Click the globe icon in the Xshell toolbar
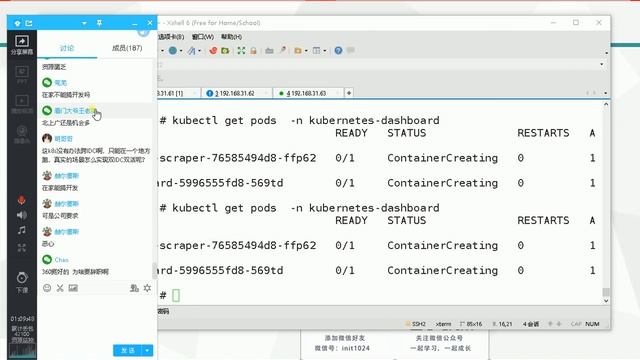Screen dimensions: 640x360 (x=173, y=51)
